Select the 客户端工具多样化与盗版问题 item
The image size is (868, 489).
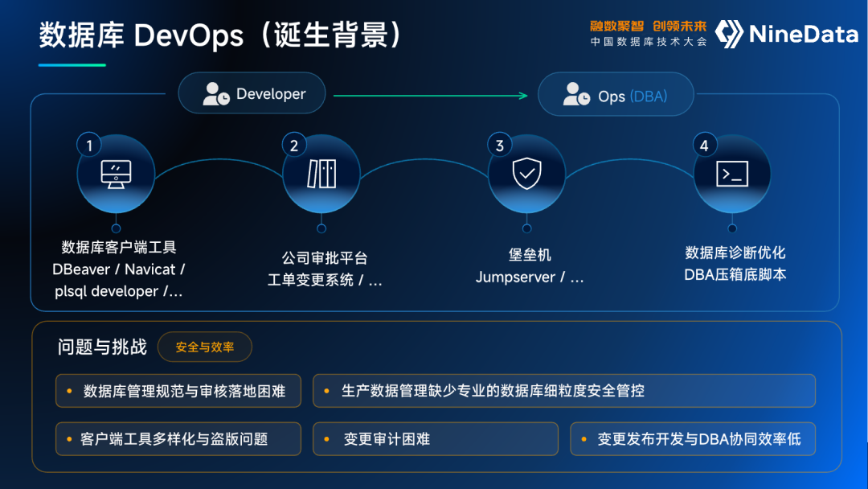pos(178,439)
